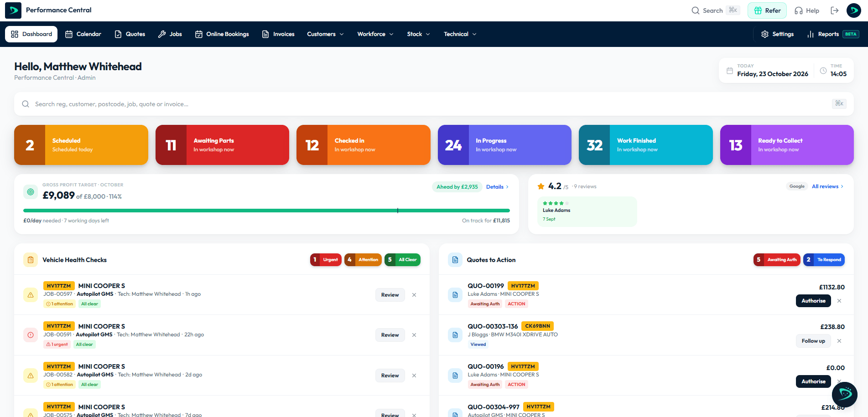Screen dimensions: 868x417
Task: Open Settings from the nav bar
Action: coord(777,34)
